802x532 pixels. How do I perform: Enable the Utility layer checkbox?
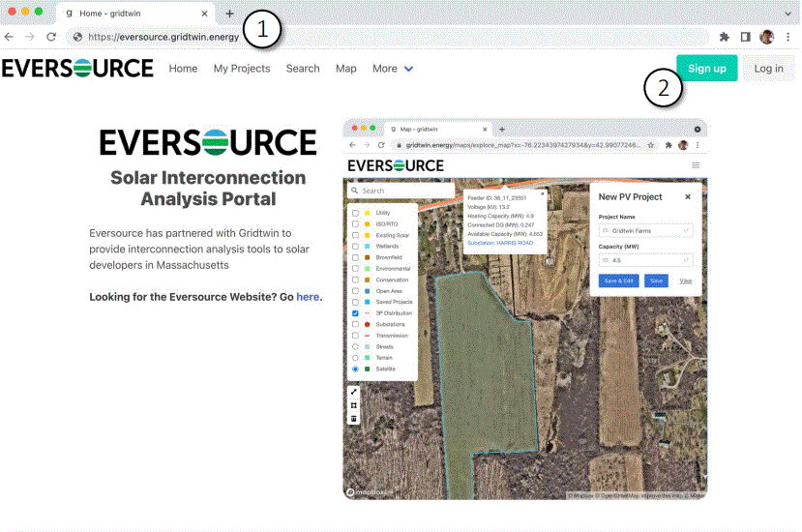(x=355, y=213)
